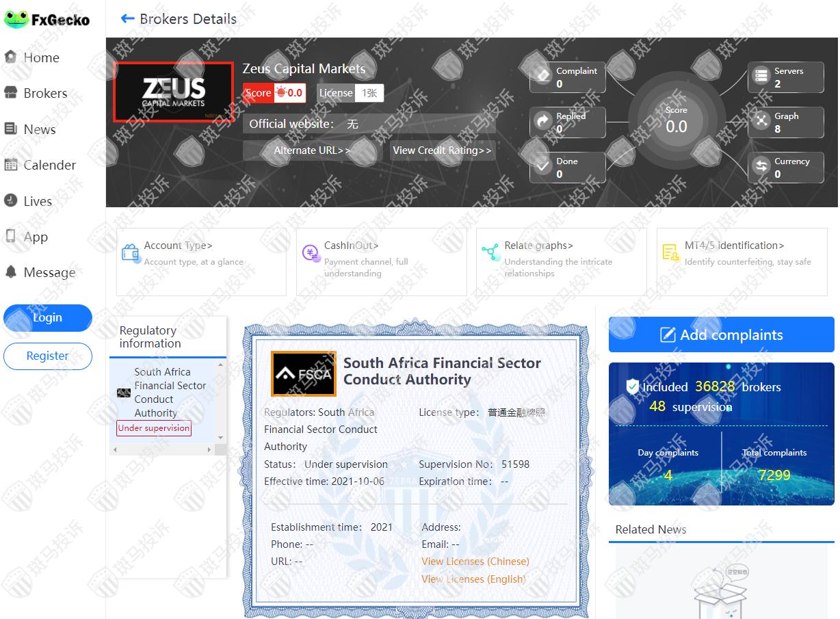Click the Graph nodes icon
The width and height of the screenshot is (840, 619).
pos(761,122)
